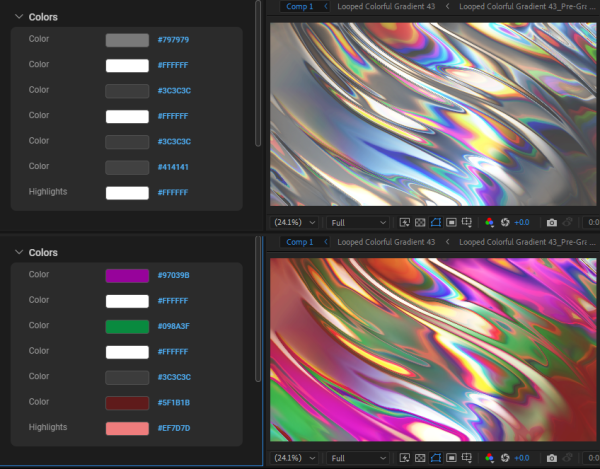Click the #797979 hex value link
The height and width of the screenshot is (469, 600).
(x=173, y=40)
